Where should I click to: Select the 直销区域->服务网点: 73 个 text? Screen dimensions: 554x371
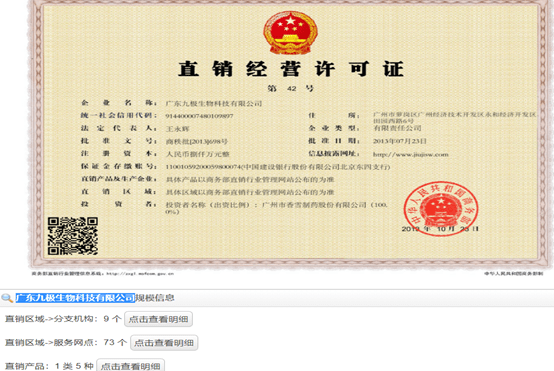pos(66,342)
